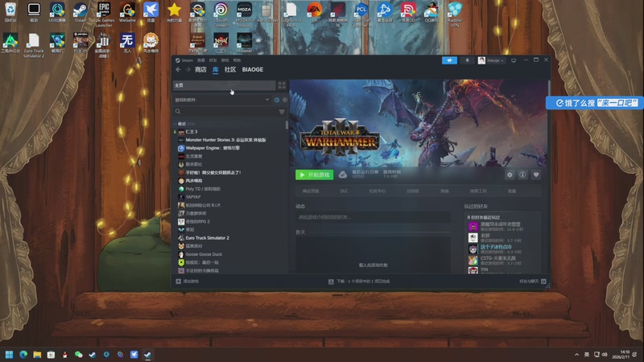Open WeChat on the taskbar

point(78,355)
